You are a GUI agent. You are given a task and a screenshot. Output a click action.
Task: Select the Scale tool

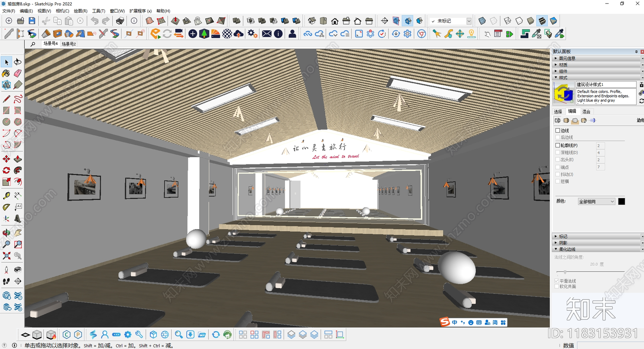pyautogui.click(x=6, y=182)
